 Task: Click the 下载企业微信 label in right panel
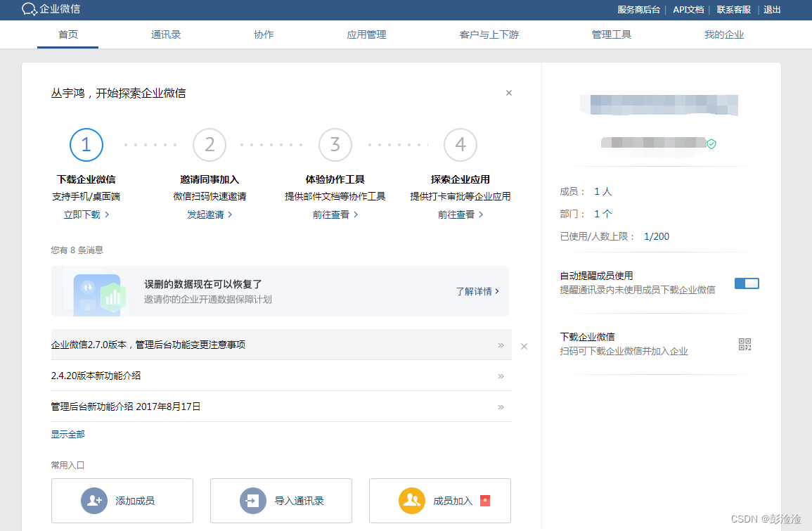[x=587, y=337]
